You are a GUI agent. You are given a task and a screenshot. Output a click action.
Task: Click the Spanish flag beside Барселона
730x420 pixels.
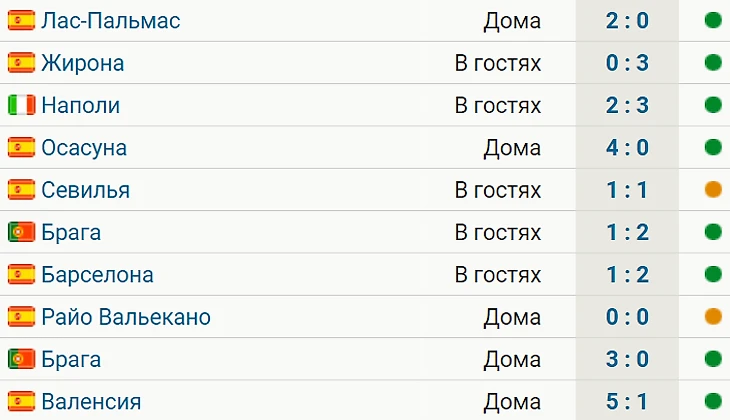click(21, 275)
